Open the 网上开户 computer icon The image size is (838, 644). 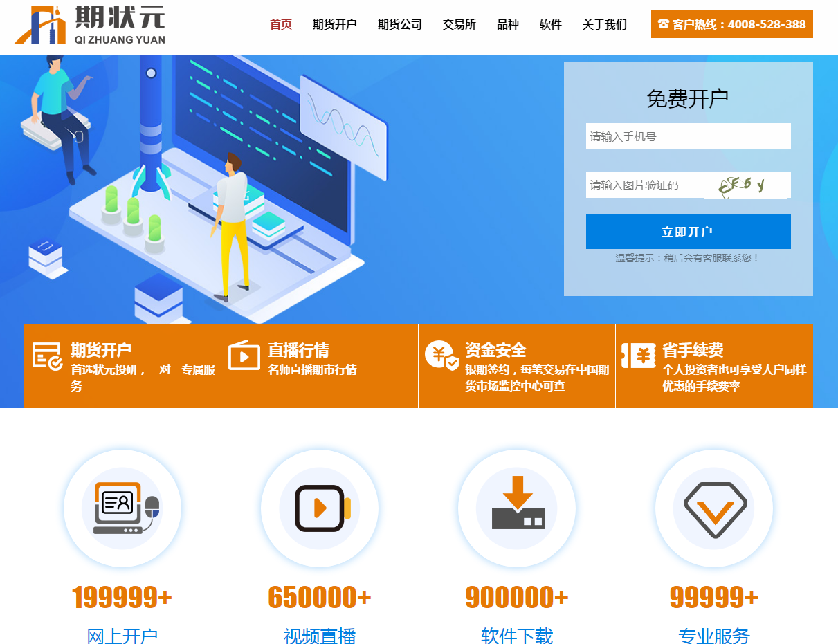122,507
